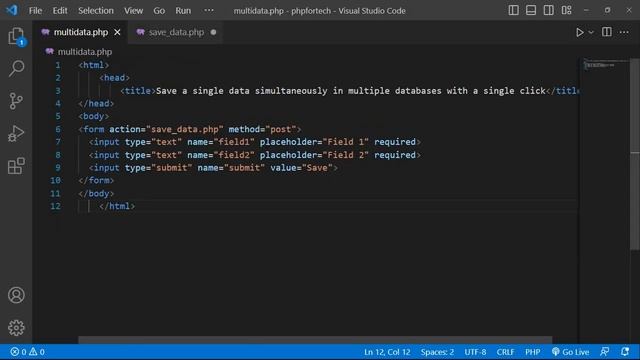
Task: Show hidden menus via ellipsis in menu bar
Action: point(209,10)
